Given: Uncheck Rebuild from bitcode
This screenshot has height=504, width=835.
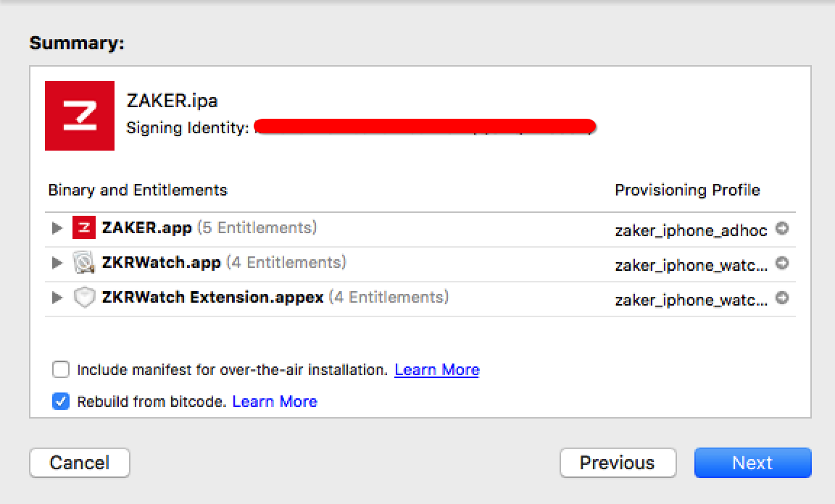Looking at the screenshot, I should click(61, 400).
